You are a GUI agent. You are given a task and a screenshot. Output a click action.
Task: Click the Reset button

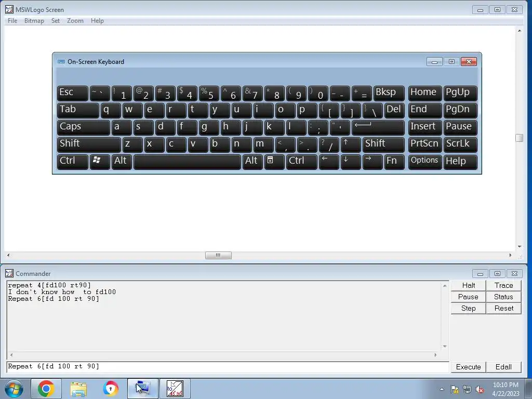[503, 309]
